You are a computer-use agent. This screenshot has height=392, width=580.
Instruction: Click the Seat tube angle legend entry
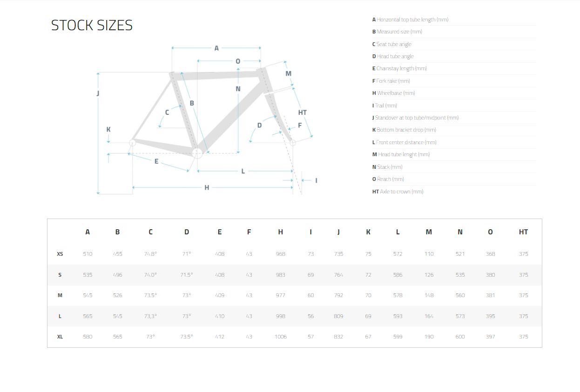coord(391,44)
